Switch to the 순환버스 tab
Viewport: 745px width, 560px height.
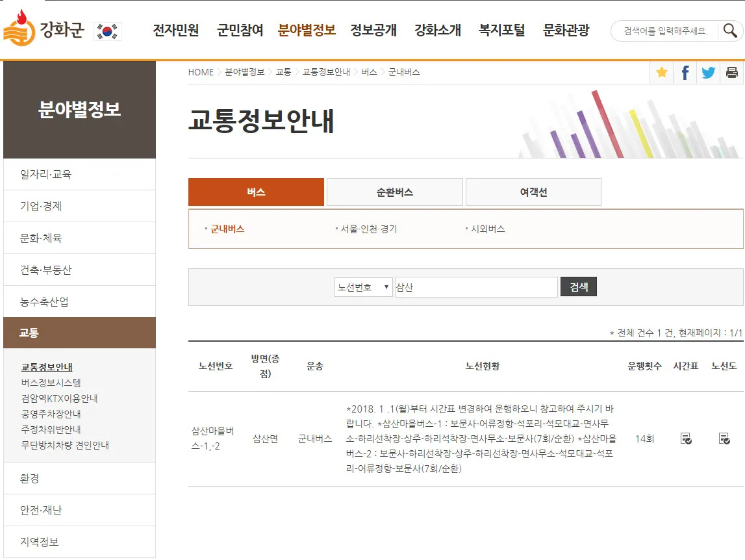point(394,192)
